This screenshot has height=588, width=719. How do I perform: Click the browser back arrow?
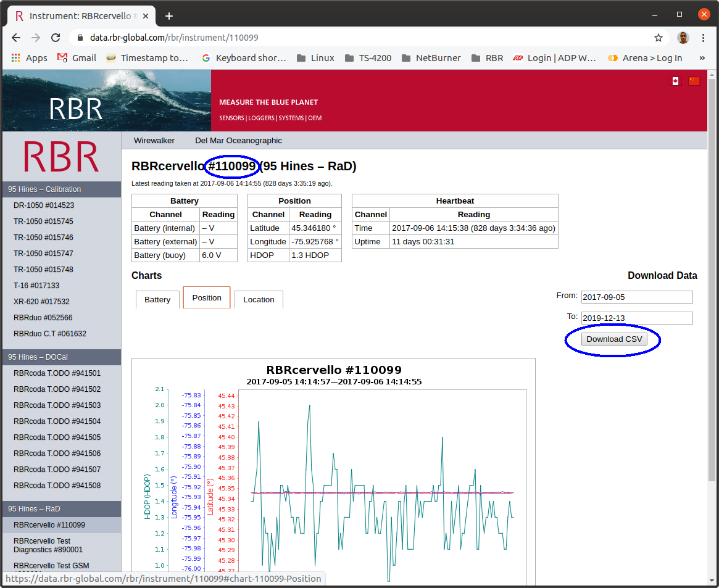point(17,38)
